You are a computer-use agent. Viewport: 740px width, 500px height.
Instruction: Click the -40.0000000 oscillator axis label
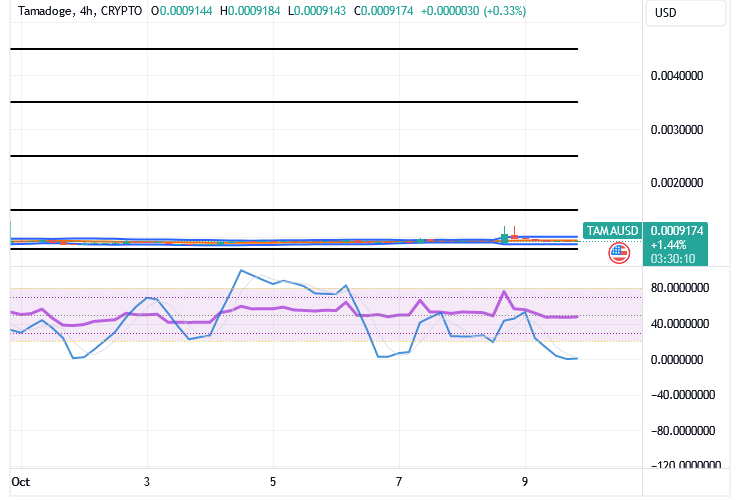point(683,395)
